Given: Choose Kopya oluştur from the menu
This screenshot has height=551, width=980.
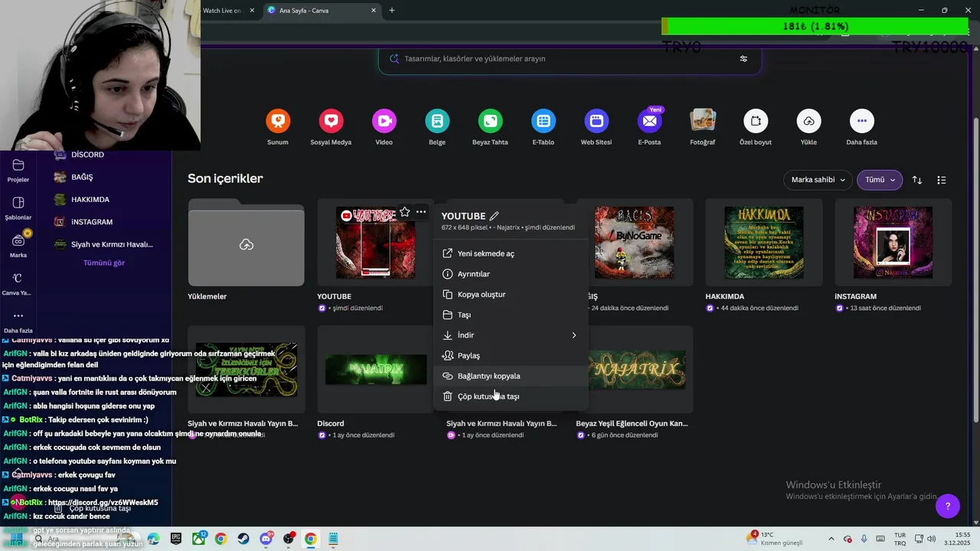Looking at the screenshot, I should point(511,295).
